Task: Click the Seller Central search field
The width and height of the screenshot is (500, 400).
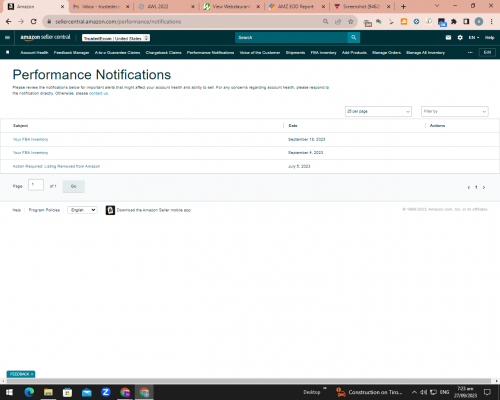Action: coord(291,38)
